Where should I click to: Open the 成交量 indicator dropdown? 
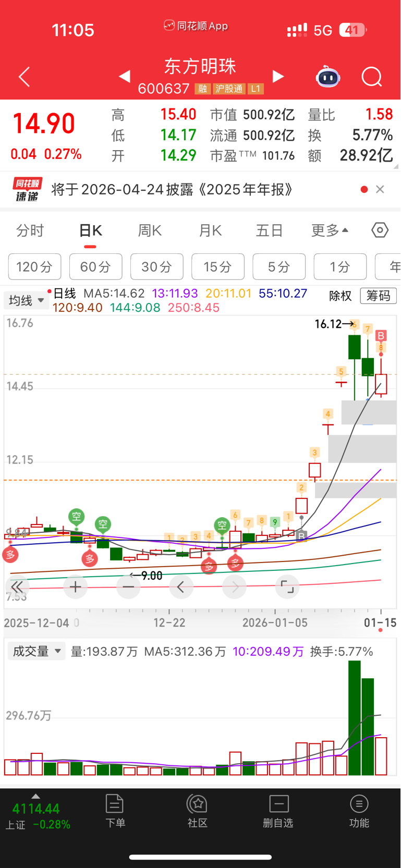[37, 651]
